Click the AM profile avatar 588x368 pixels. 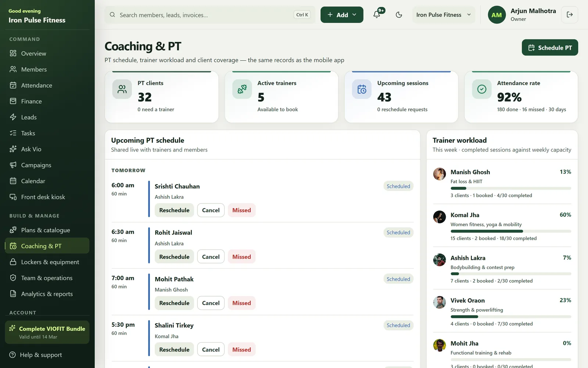pyautogui.click(x=496, y=15)
